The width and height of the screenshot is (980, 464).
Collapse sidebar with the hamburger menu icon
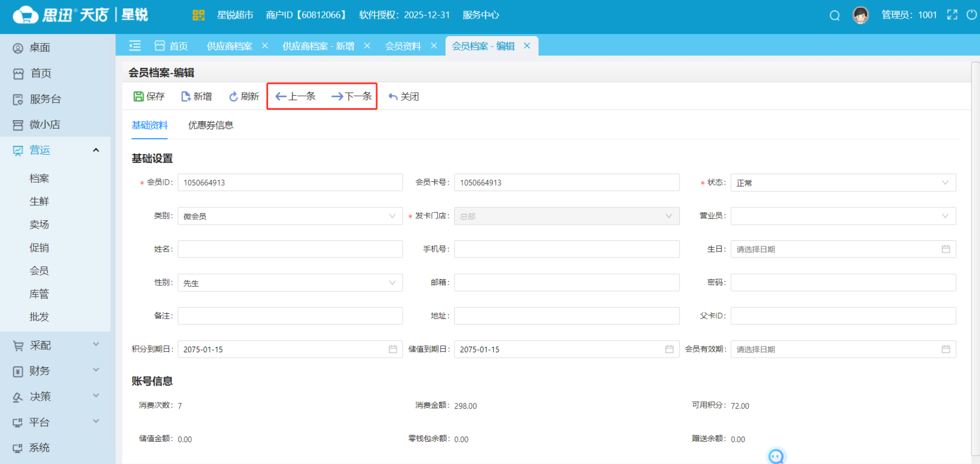pyautogui.click(x=135, y=46)
